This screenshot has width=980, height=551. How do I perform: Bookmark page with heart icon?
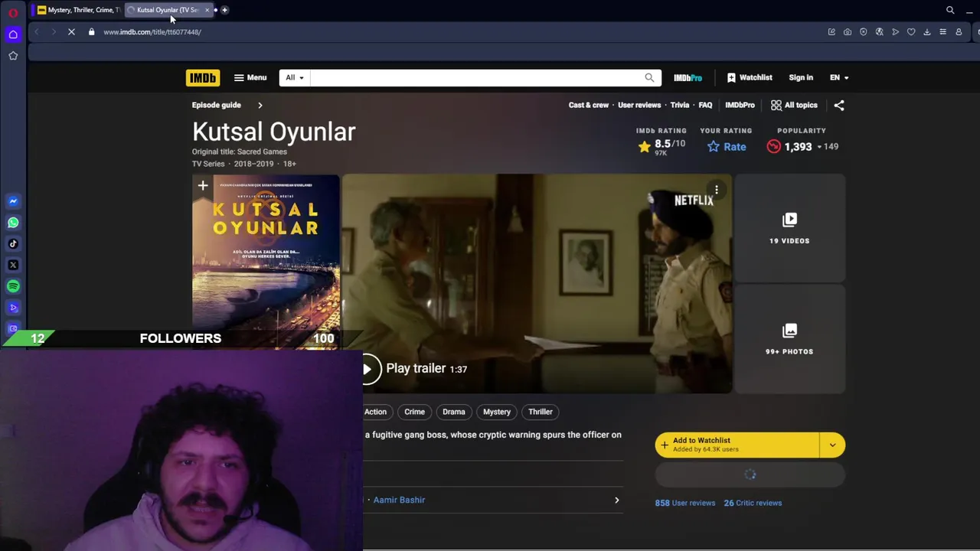pyautogui.click(x=911, y=32)
